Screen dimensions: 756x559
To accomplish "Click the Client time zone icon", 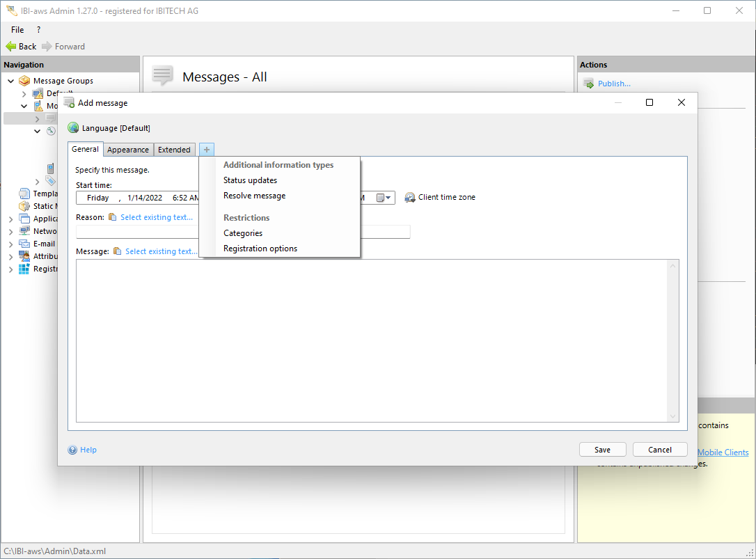I will [x=410, y=198].
